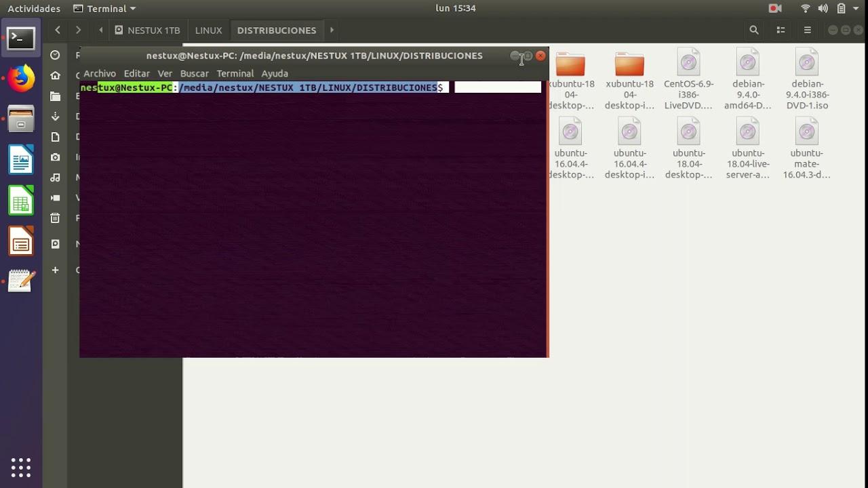Navigate back with the left arrow in Files
The image size is (868, 488).
pyautogui.click(x=58, y=30)
